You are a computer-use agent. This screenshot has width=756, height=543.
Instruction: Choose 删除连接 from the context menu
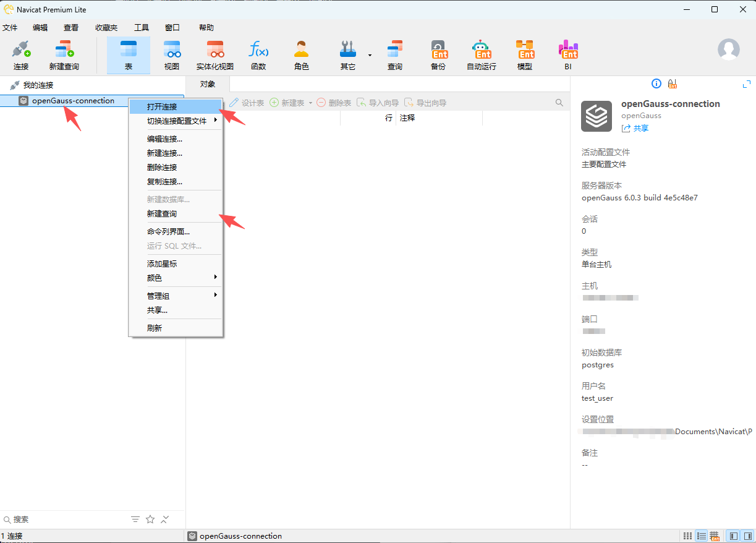[x=176, y=168]
